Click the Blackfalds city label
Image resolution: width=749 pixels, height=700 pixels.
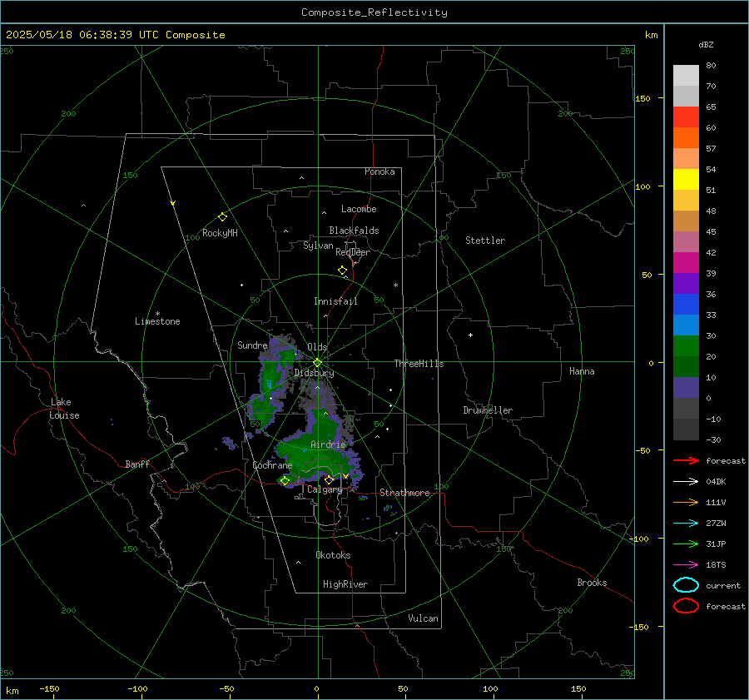pyautogui.click(x=354, y=231)
